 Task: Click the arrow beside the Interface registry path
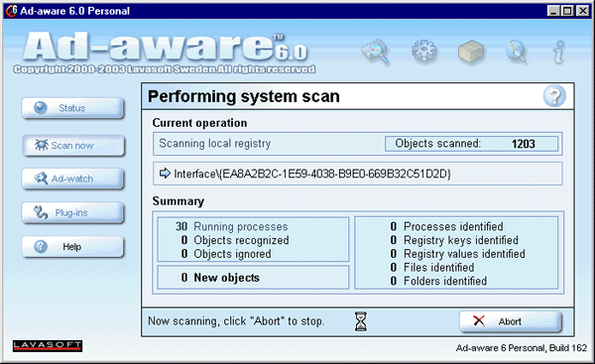coord(165,174)
